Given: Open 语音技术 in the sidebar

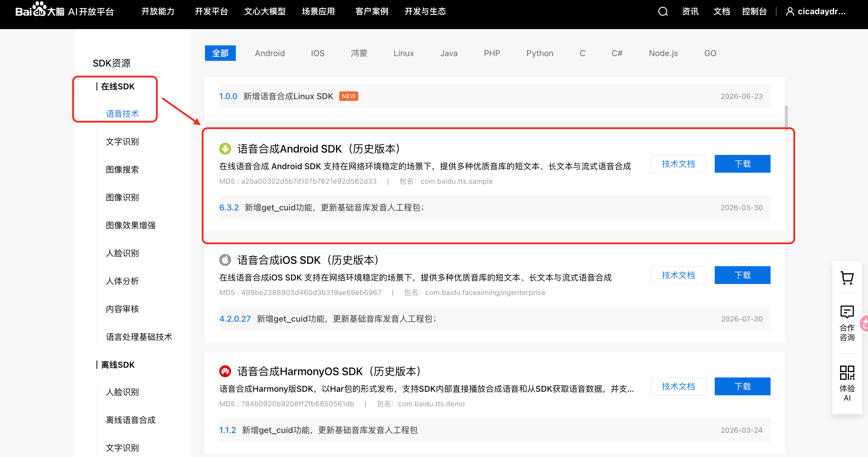Looking at the screenshot, I should point(122,114).
